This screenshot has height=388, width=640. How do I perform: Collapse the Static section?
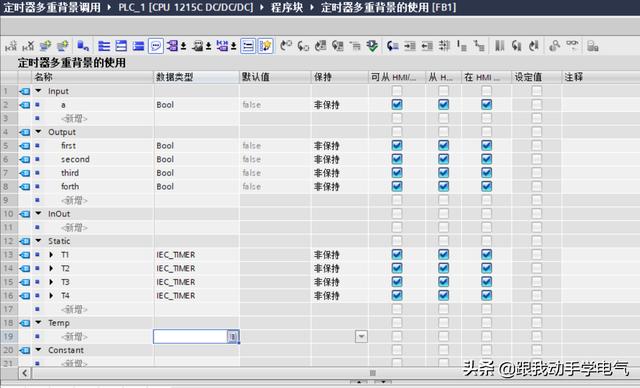tap(38, 241)
